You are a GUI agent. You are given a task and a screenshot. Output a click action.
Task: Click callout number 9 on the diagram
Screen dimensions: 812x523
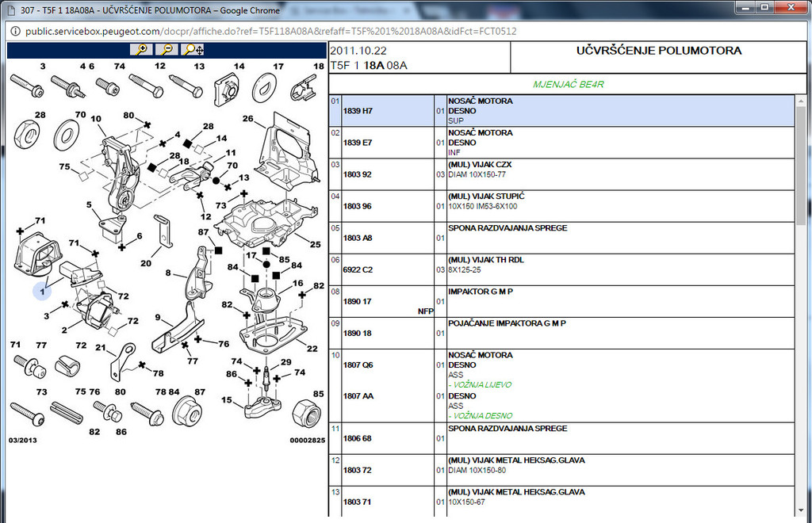coord(158,318)
